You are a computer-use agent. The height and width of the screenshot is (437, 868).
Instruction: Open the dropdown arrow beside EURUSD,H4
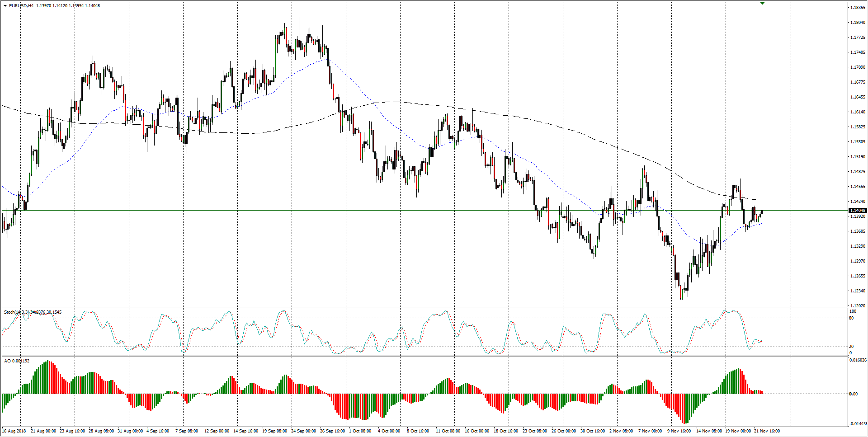pos(5,6)
